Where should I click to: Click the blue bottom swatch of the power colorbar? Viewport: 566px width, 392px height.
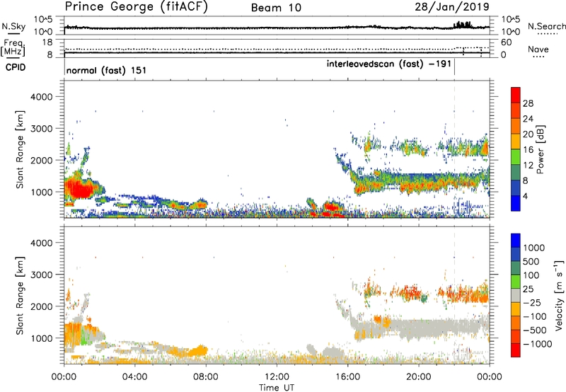pyautogui.click(x=516, y=203)
